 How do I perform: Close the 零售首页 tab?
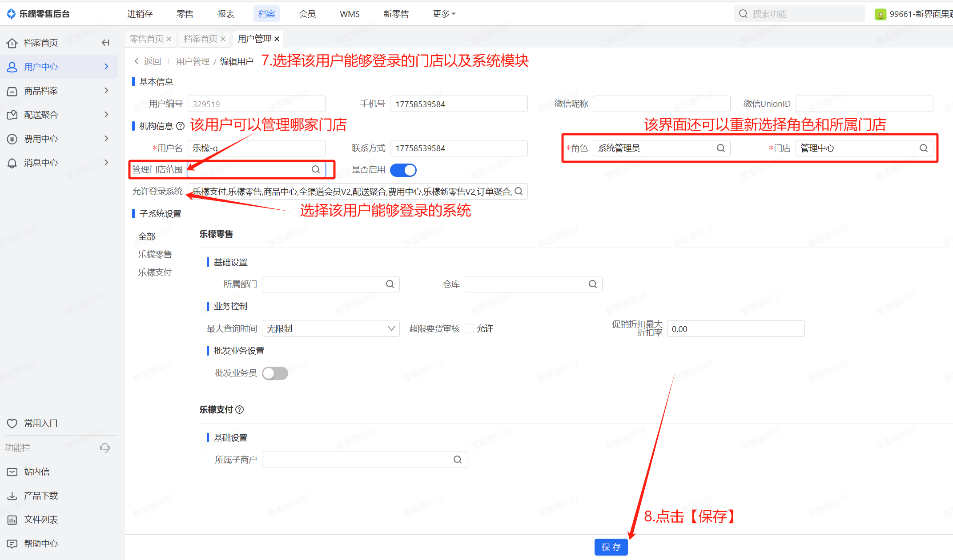click(x=169, y=39)
